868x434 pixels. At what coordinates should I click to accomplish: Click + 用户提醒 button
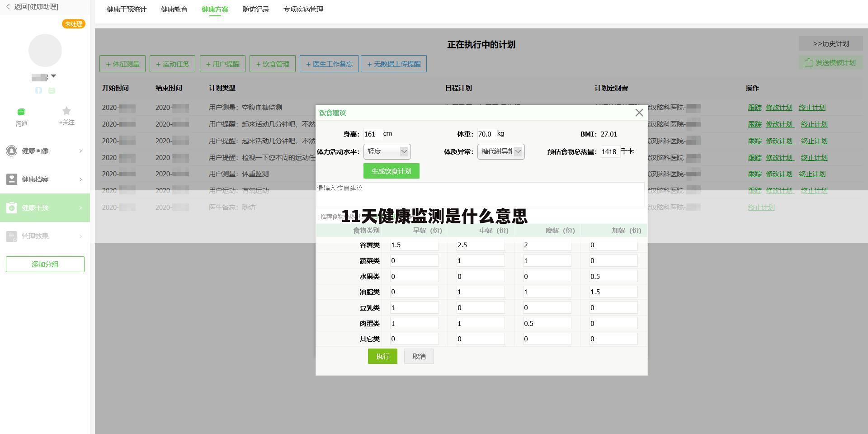pyautogui.click(x=222, y=64)
